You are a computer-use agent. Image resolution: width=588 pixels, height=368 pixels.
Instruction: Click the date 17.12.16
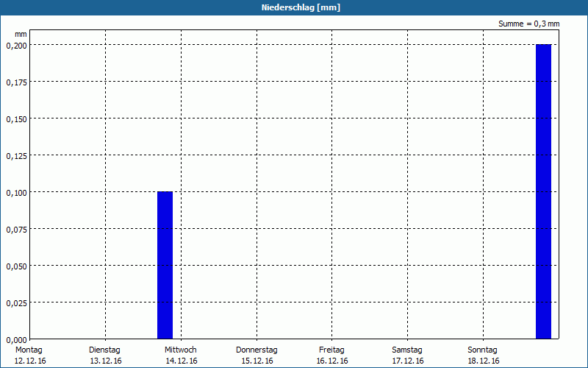click(x=408, y=361)
